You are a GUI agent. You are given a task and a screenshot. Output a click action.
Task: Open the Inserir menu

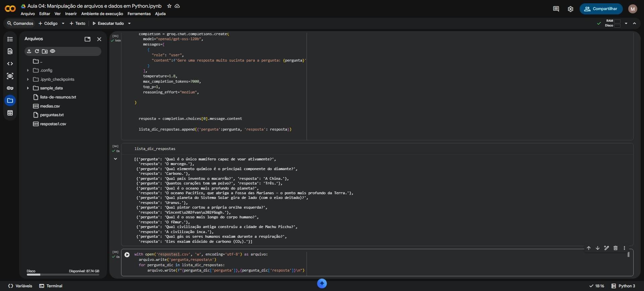click(x=71, y=14)
